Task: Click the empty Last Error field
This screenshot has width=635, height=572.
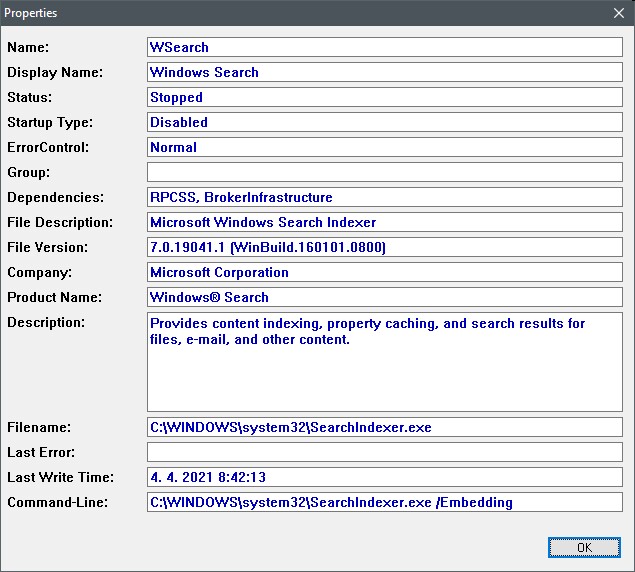Action: tap(385, 452)
